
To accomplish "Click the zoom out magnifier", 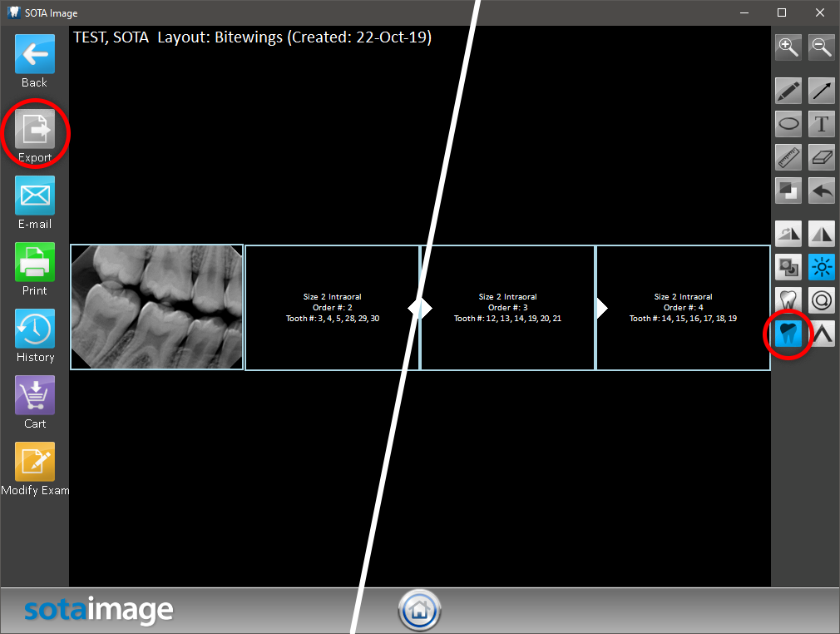I will click(822, 47).
